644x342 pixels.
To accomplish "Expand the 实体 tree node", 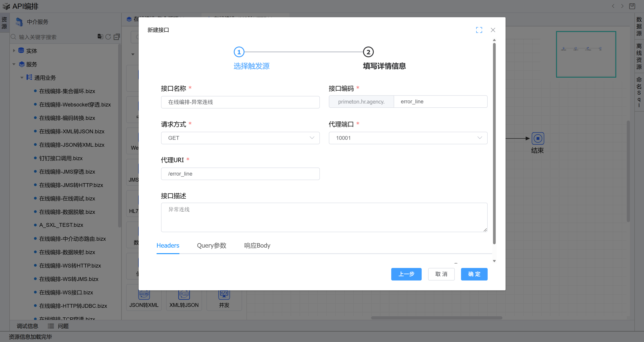I will tap(14, 51).
